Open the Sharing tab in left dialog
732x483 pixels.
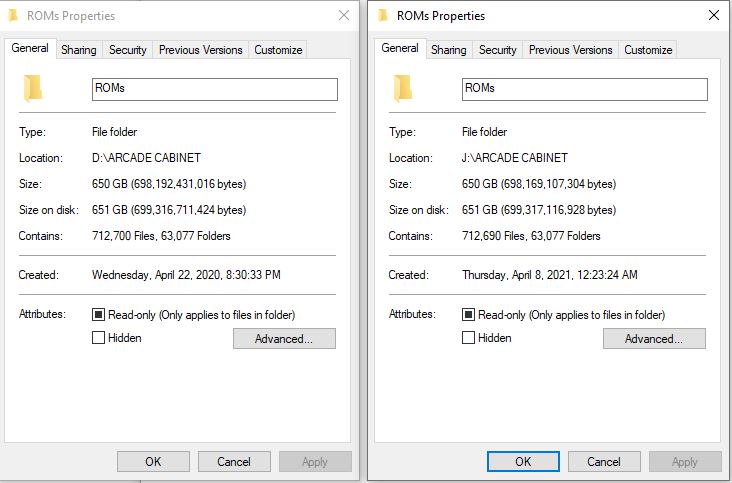coord(78,49)
